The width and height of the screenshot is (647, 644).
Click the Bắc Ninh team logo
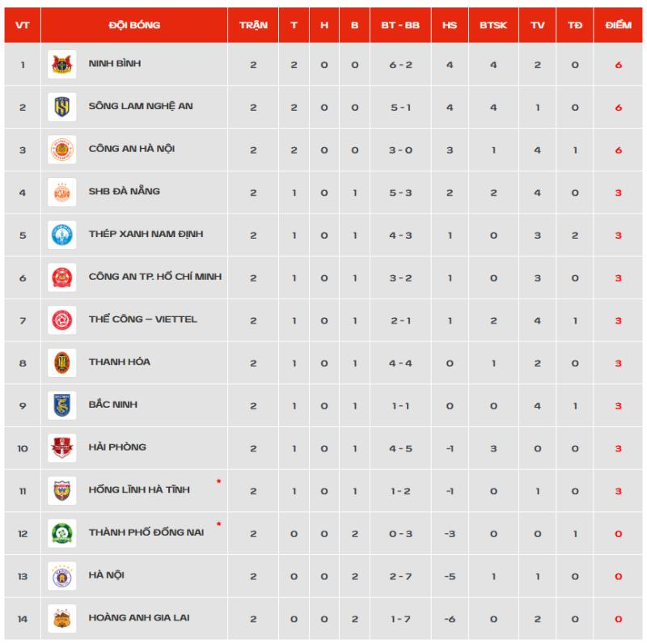(x=62, y=405)
